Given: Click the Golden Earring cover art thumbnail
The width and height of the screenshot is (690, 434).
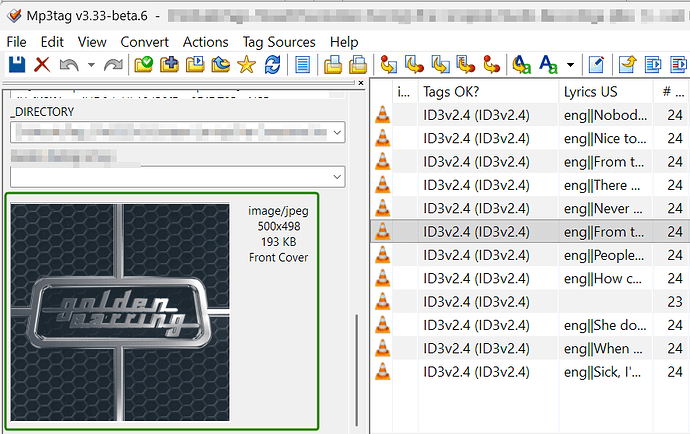Looking at the screenshot, I should click(120, 312).
